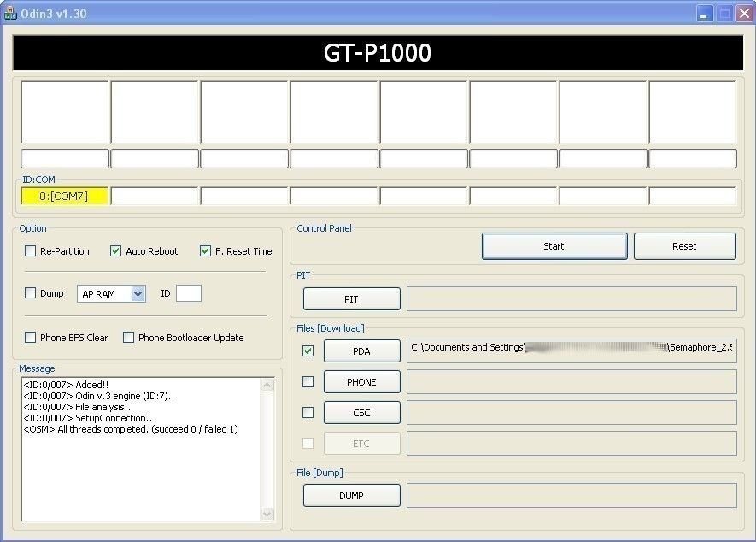Screen dimensions: 756x542
Task: Click the 'Added!!' log line
Action: click(66, 385)
